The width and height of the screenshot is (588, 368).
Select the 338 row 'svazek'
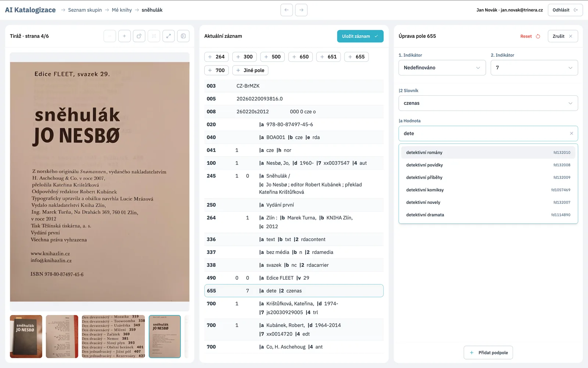point(294,265)
